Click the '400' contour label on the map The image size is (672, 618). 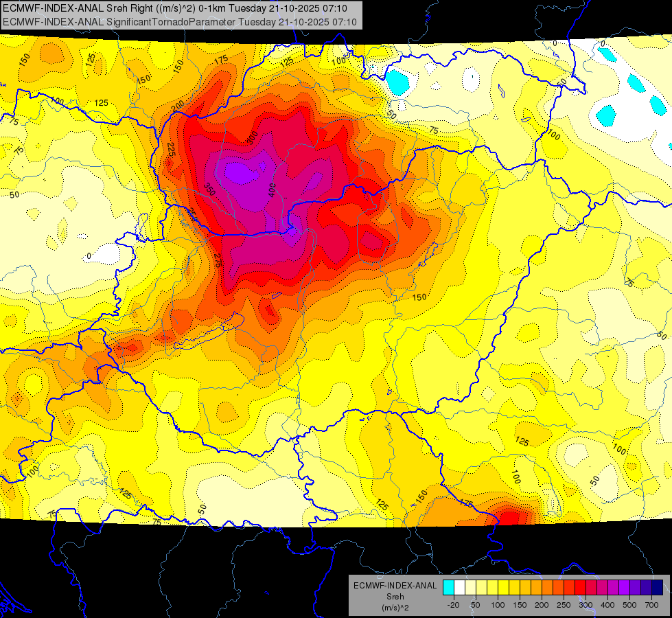point(272,190)
